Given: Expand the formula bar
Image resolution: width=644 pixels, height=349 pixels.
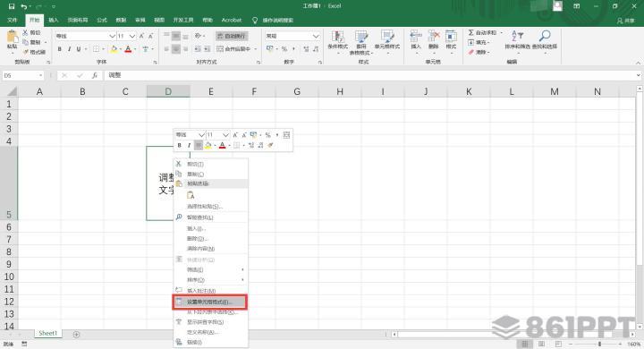Looking at the screenshot, I should [x=639, y=75].
